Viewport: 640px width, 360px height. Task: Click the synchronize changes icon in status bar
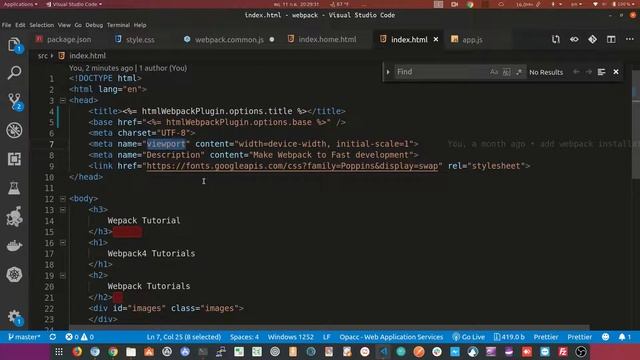pos(53,337)
